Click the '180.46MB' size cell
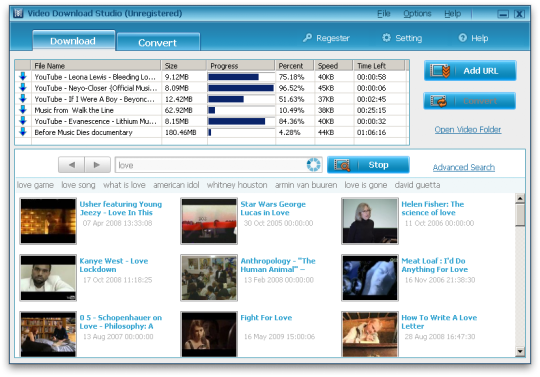Screen dimensions: 540x377 click(180, 132)
